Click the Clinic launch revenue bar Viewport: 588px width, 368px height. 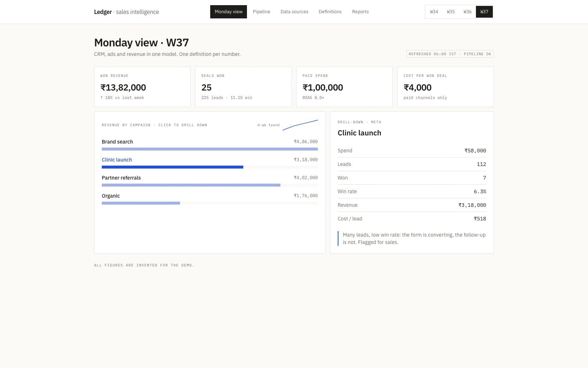pos(172,167)
